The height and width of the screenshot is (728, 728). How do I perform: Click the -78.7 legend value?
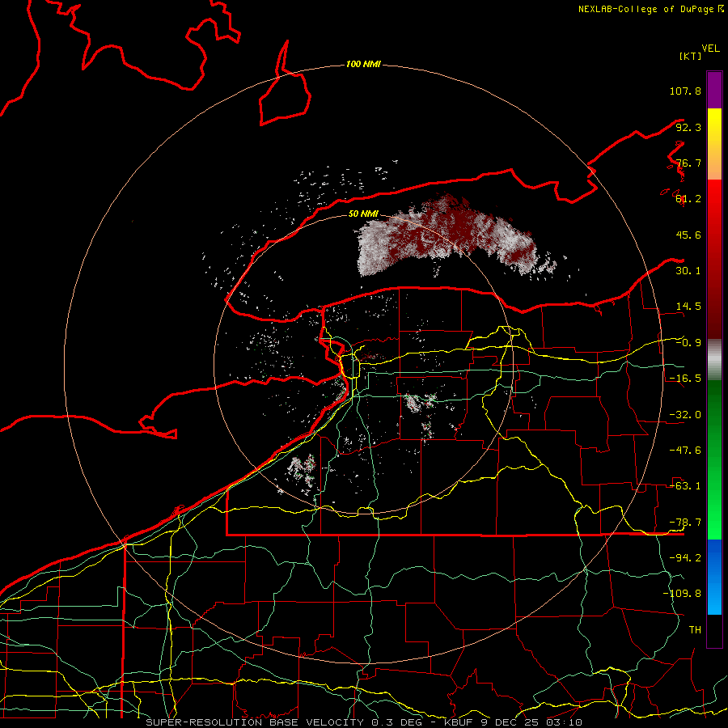[685, 523]
